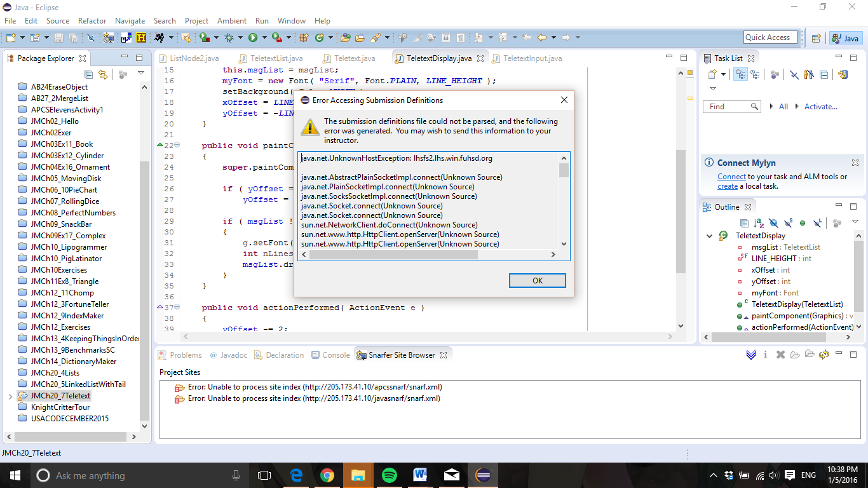868x488 pixels.
Task: Open the Java perspective button
Action: pyautogui.click(x=845, y=38)
